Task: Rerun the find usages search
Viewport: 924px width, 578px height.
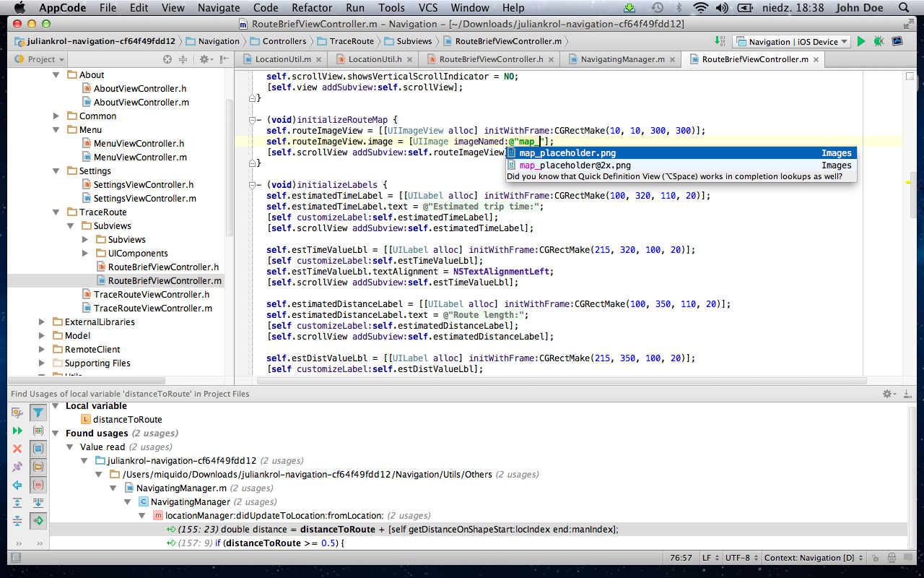Action: (17, 431)
